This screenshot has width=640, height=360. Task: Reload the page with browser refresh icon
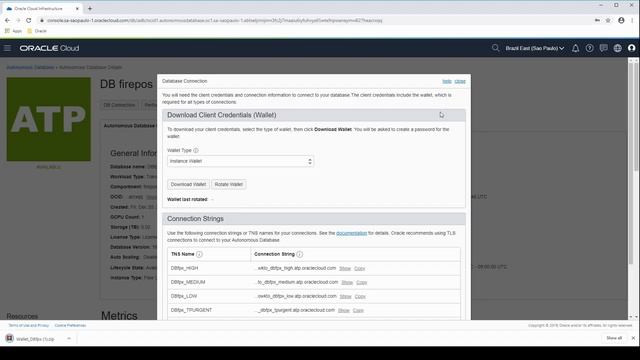29,20
